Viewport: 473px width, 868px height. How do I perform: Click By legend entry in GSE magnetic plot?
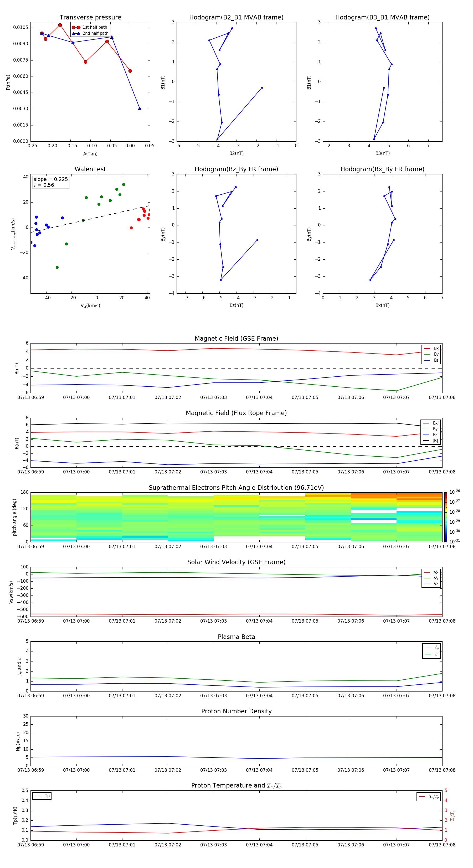(x=431, y=355)
